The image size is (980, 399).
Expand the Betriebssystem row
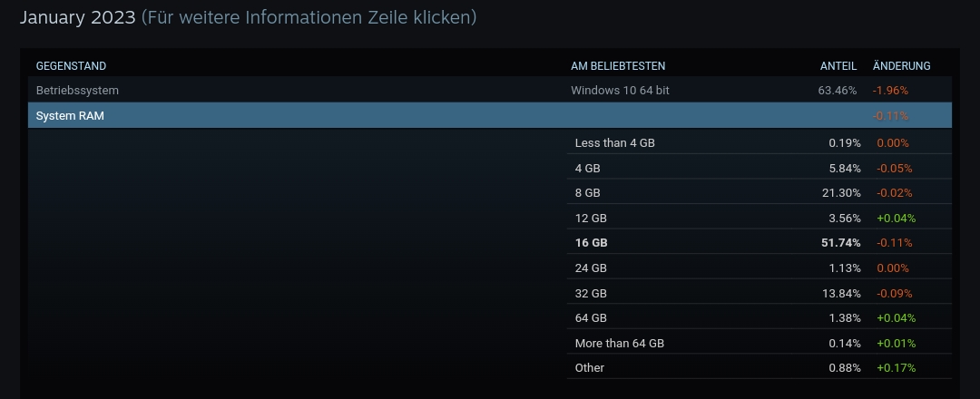pos(489,90)
